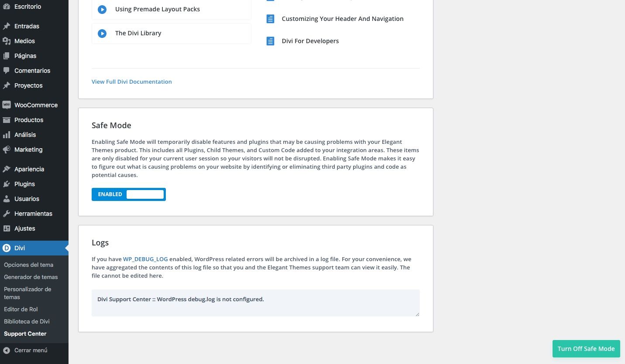Open View Full Divi Documentation link

tap(132, 82)
